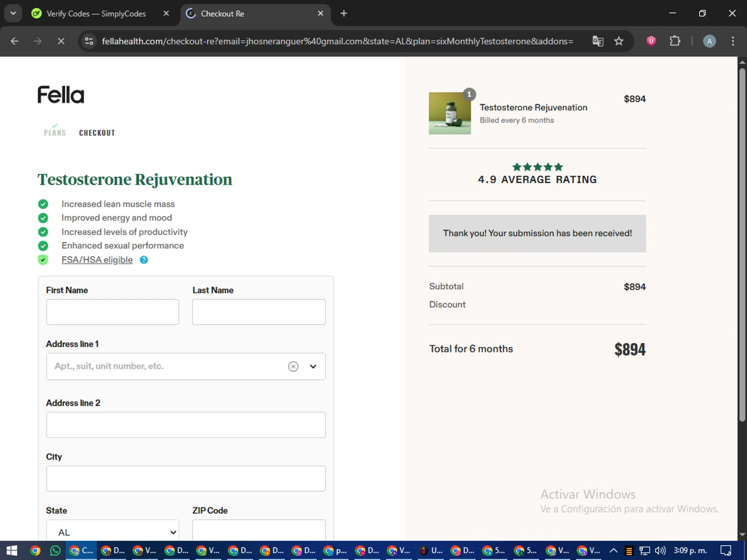Expand the Address line 1 suggestions chevron

tap(313, 366)
